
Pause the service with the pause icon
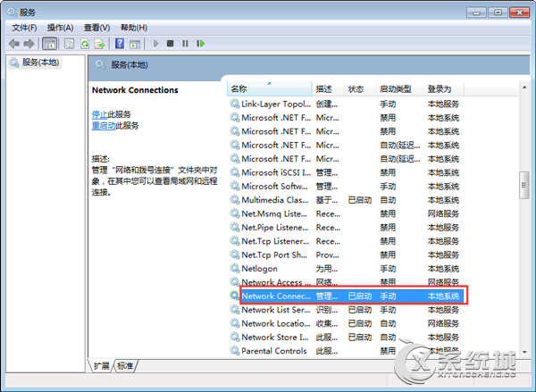point(185,44)
